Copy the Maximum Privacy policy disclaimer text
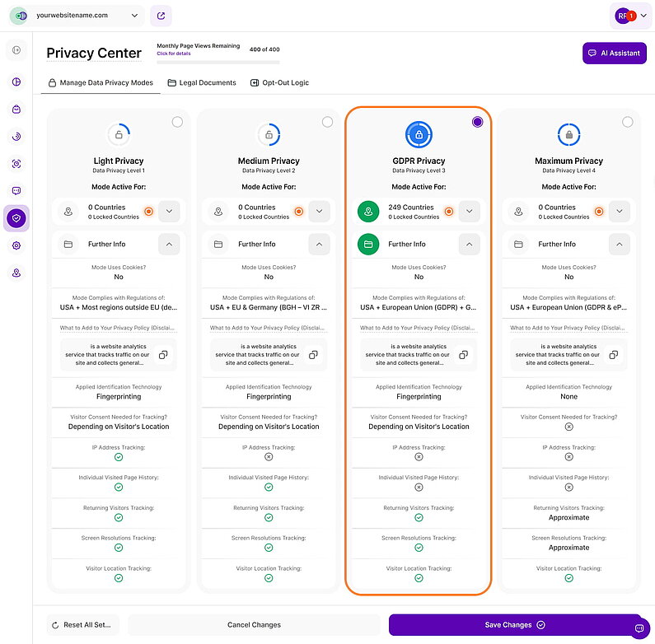Screen dimensions: 655x644 (x=613, y=355)
